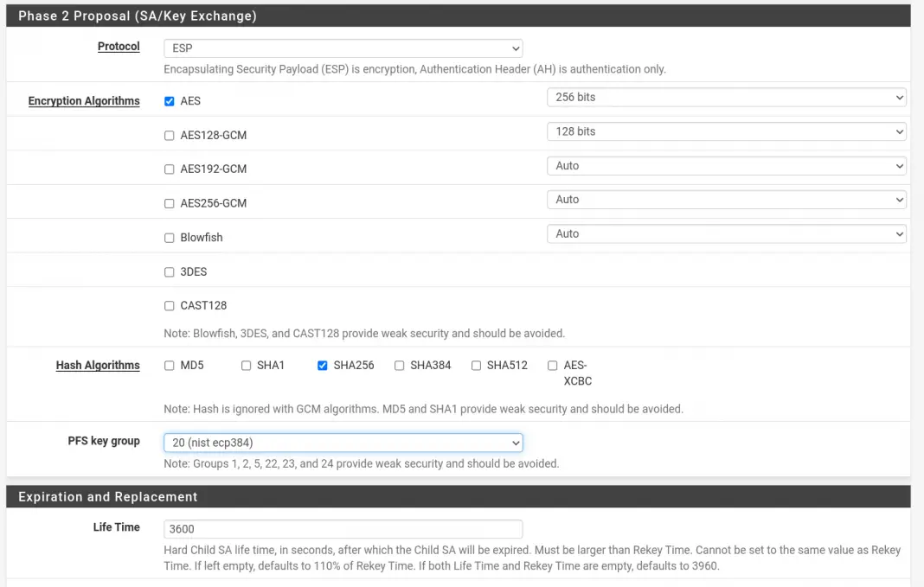Viewport: 924px width, 587px height.
Task: Open the Protocol dropdown
Action: (x=343, y=48)
